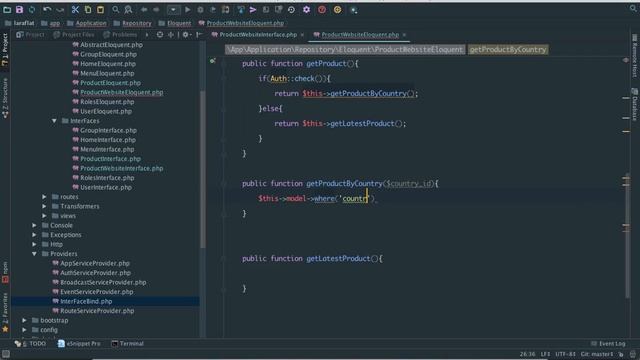Click Application breadcrumb folder

[x=87, y=23]
